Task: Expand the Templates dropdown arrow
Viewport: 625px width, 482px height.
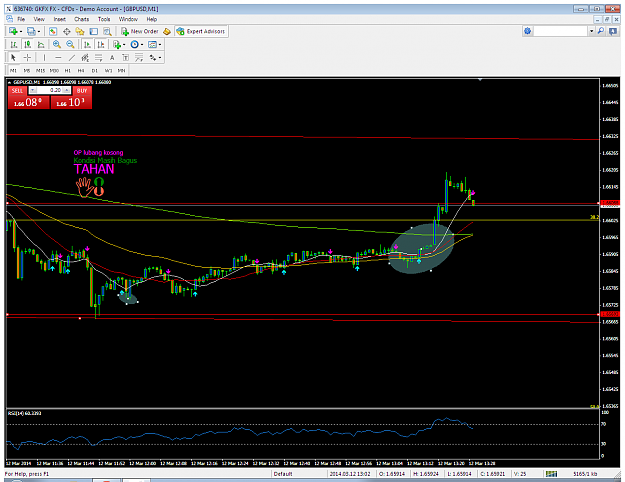Action: [x=160, y=45]
